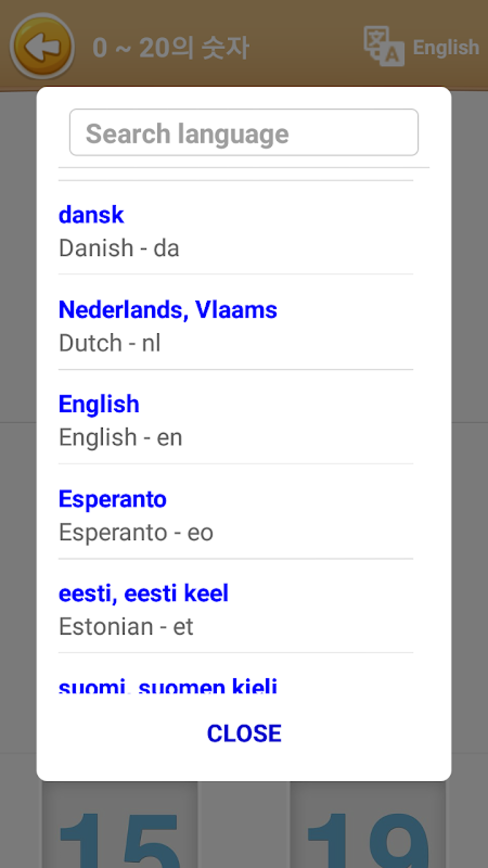
Task: Tap the dimmed area left of dialog
Action: coord(18,431)
